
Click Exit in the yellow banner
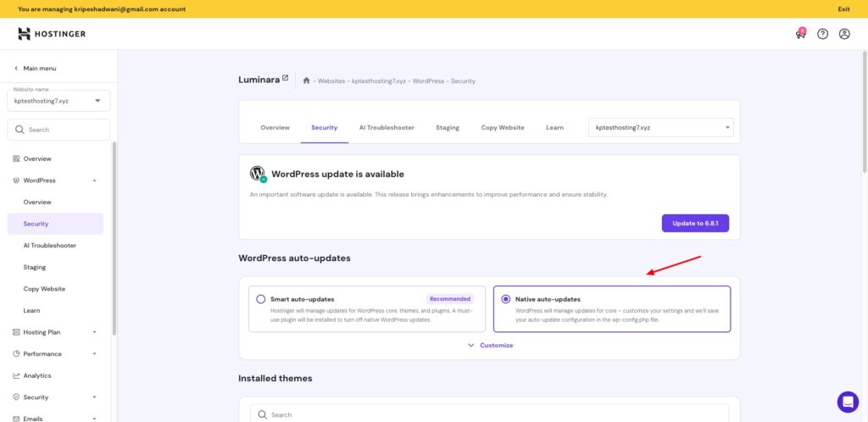tap(843, 8)
